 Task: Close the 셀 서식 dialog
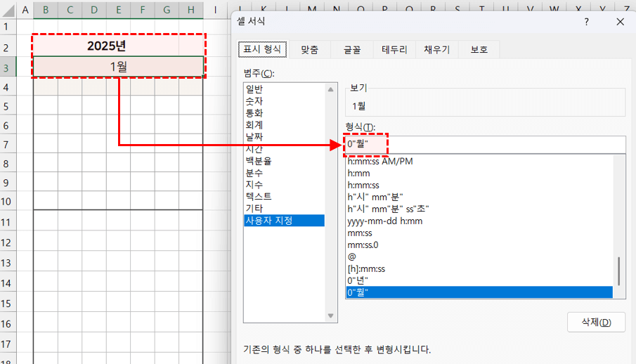coord(620,22)
